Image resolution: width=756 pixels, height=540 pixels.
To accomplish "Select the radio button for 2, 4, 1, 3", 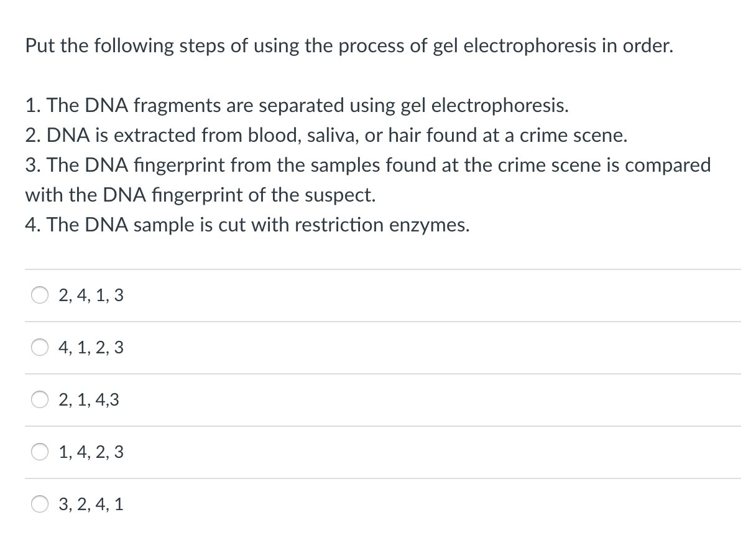I will point(40,296).
